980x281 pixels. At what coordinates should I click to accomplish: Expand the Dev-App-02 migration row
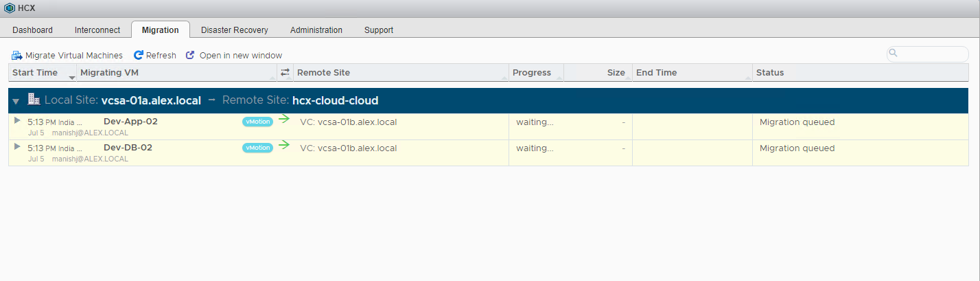(17, 120)
